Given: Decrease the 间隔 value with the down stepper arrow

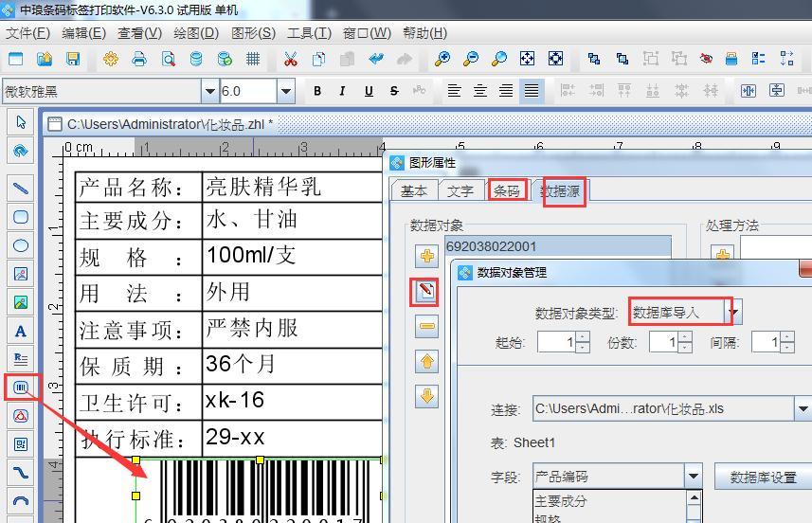Looking at the screenshot, I should (787, 348).
